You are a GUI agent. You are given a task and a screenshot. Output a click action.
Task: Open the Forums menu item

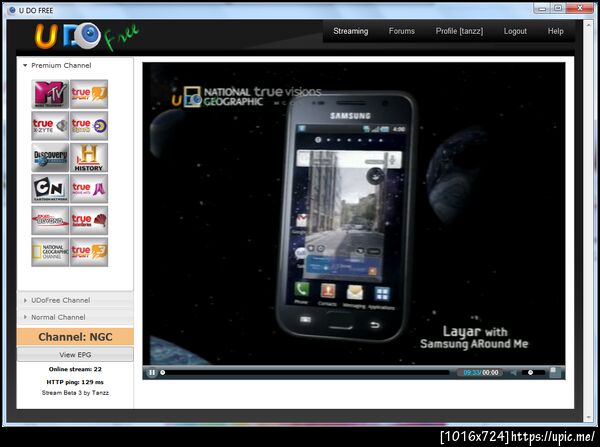(401, 31)
